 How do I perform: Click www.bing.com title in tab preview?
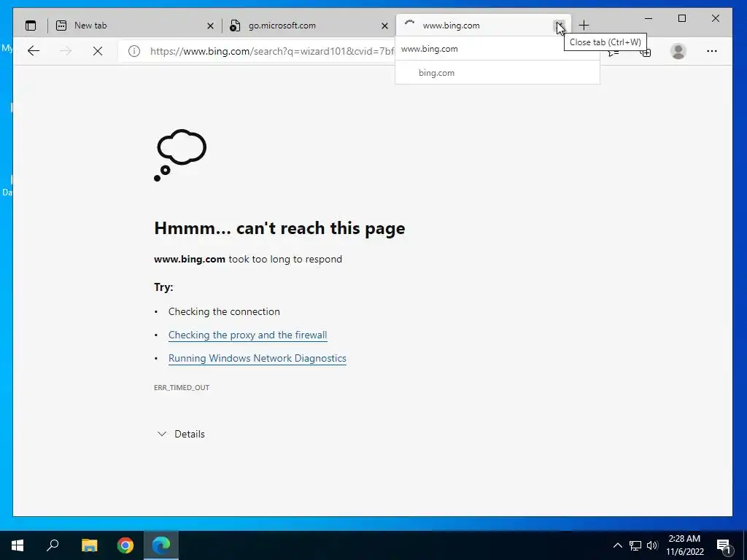(x=429, y=49)
